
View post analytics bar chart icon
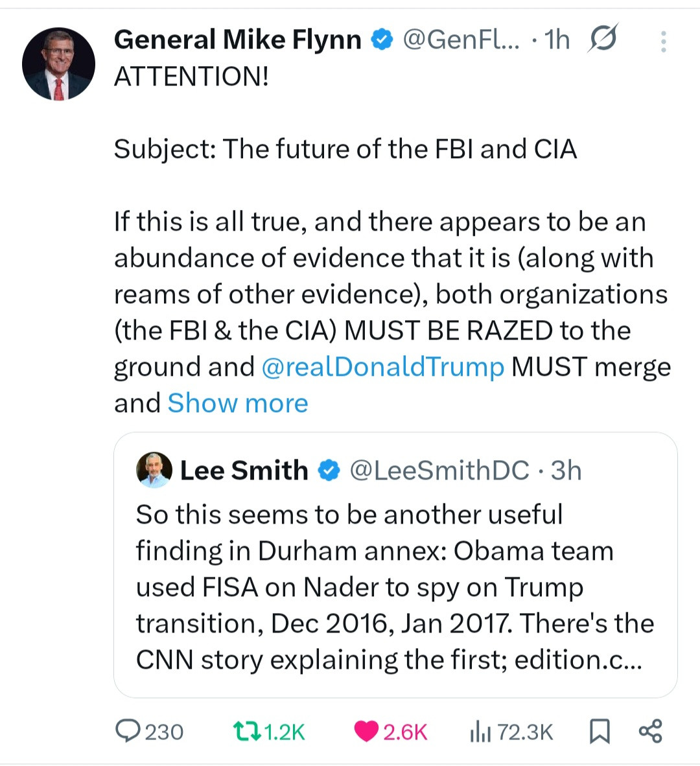[480, 732]
